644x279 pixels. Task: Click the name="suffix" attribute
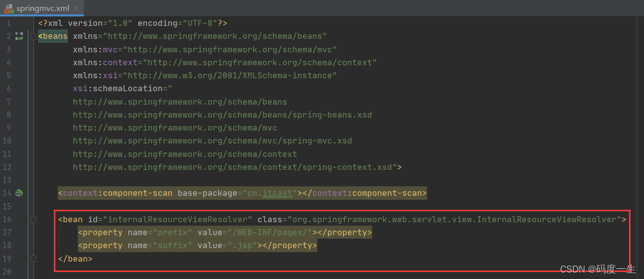click(160, 245)
